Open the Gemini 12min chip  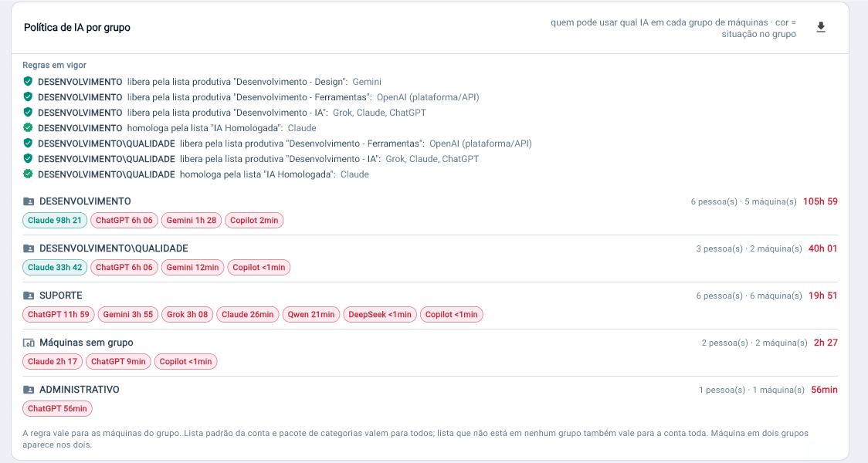pos(192,267)
